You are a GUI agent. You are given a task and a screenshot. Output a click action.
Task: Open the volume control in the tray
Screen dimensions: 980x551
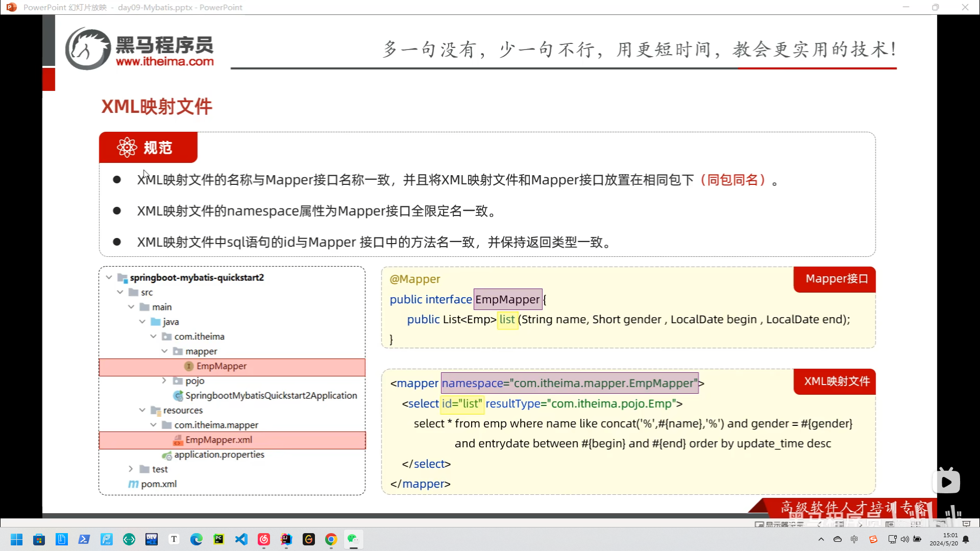[904, 539]
